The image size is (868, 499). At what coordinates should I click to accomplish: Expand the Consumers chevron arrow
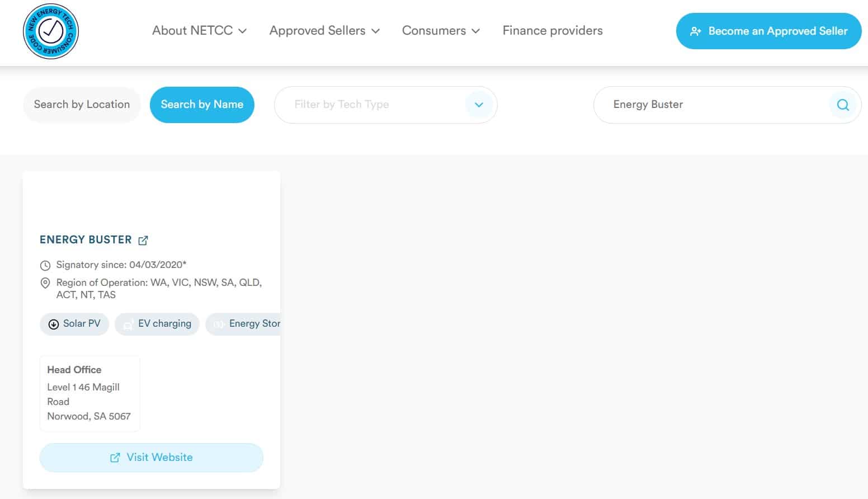[476, 31]
